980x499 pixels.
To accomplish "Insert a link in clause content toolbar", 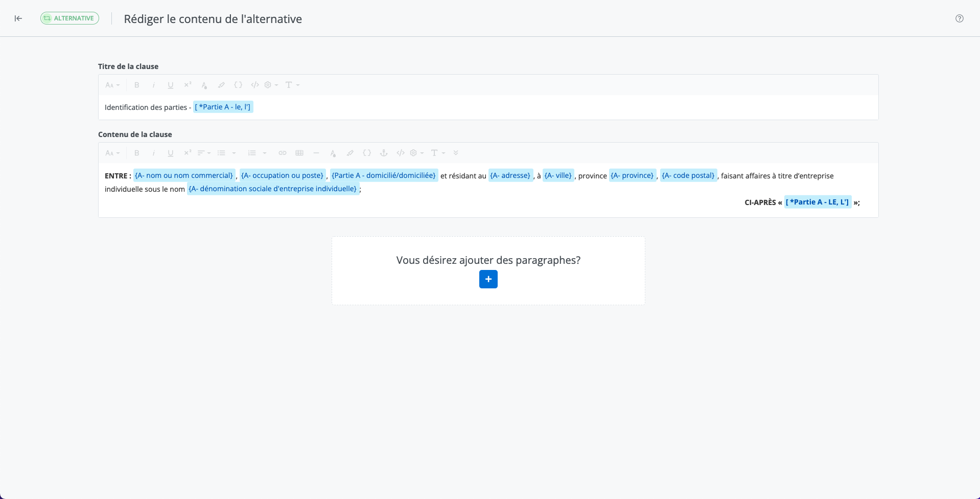I will coord(283,153).
